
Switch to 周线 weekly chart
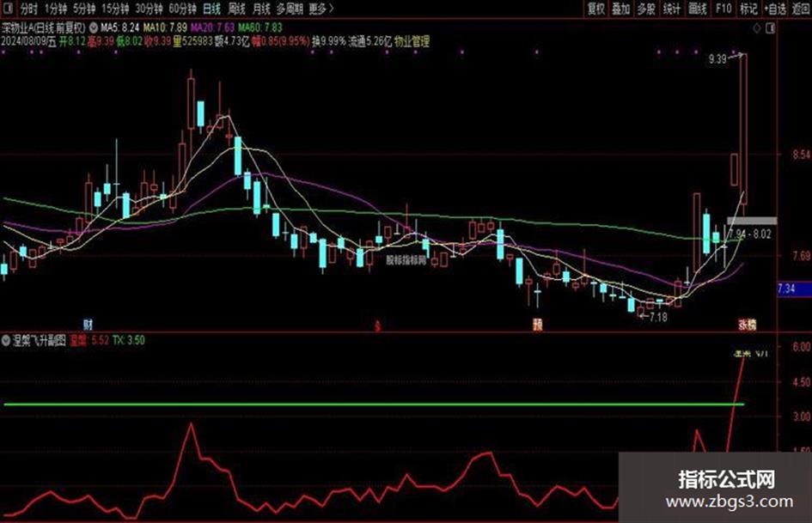pos(236,9)
